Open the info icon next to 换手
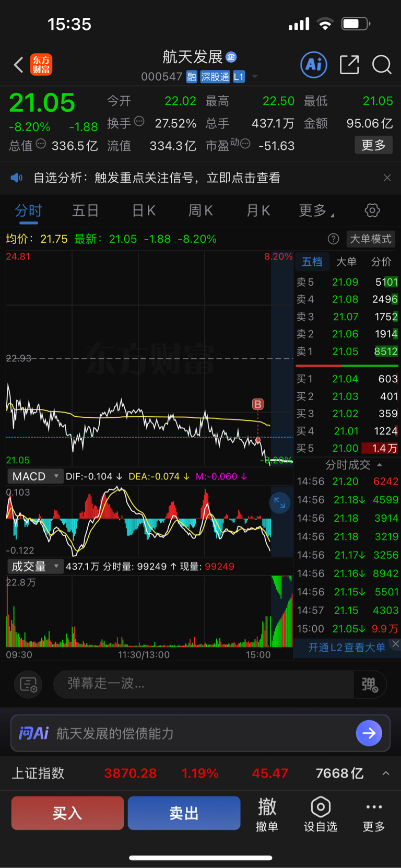Screen dimensions: 401x868 [139, 121]
